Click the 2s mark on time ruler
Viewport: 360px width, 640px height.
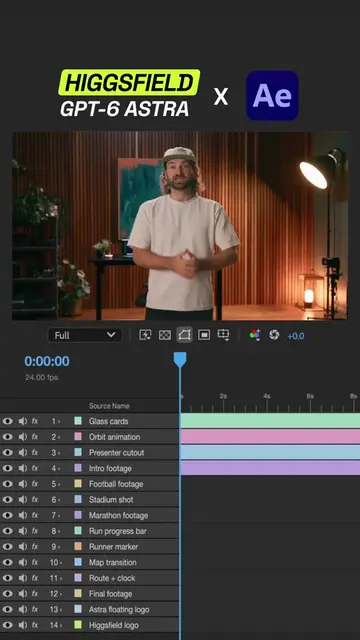tap(223, 396)
